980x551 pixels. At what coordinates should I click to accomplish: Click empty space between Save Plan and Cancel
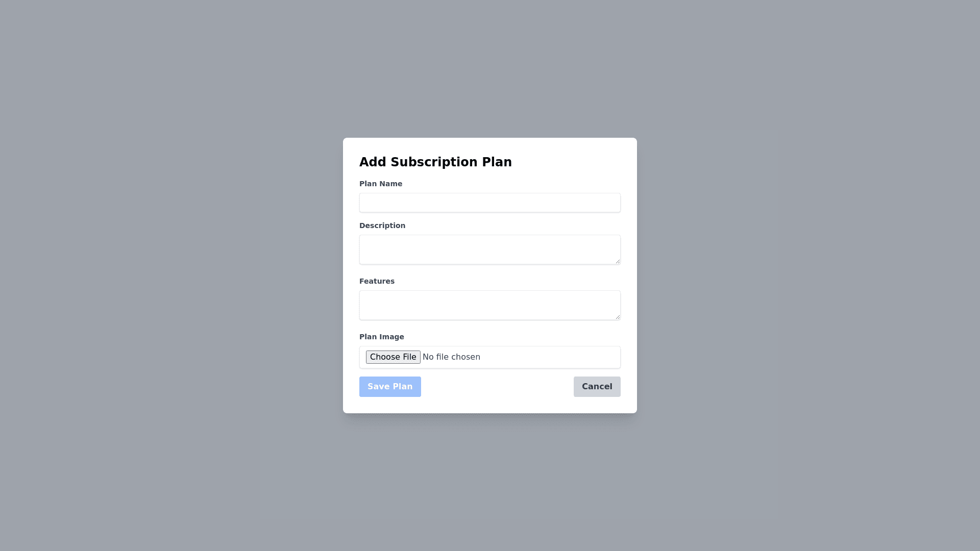point(498,387)
